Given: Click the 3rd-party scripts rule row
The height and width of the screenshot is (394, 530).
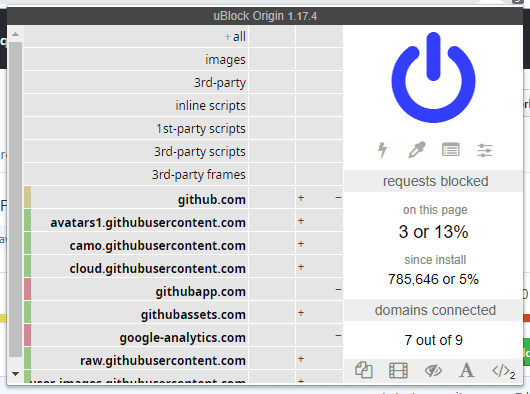Looking at the screenshot, I should click(136, 152).
